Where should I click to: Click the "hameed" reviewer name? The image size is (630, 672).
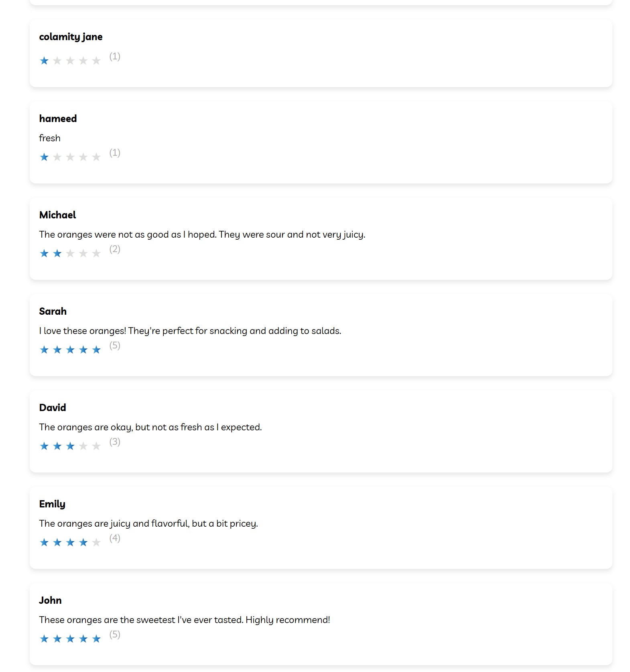point(58,119)
